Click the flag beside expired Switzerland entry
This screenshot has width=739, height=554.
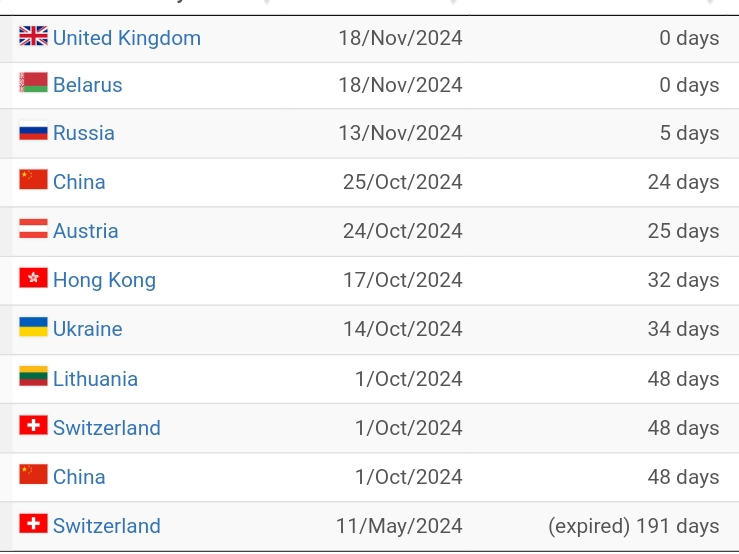coord(33,523)
